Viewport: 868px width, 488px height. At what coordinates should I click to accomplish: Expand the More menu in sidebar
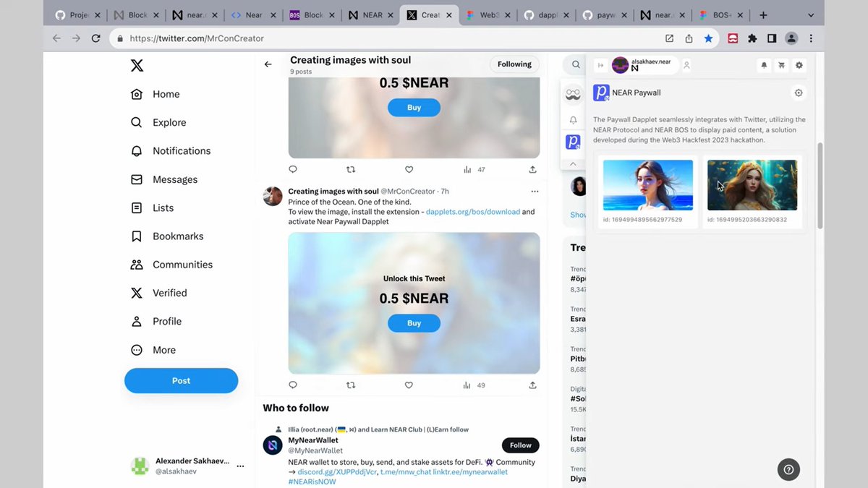tap(153, 350)
